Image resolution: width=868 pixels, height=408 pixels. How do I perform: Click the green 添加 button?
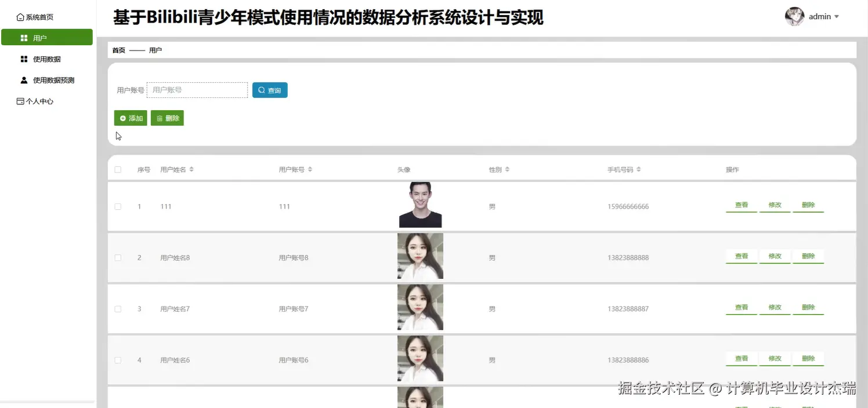tap(131, 118)
